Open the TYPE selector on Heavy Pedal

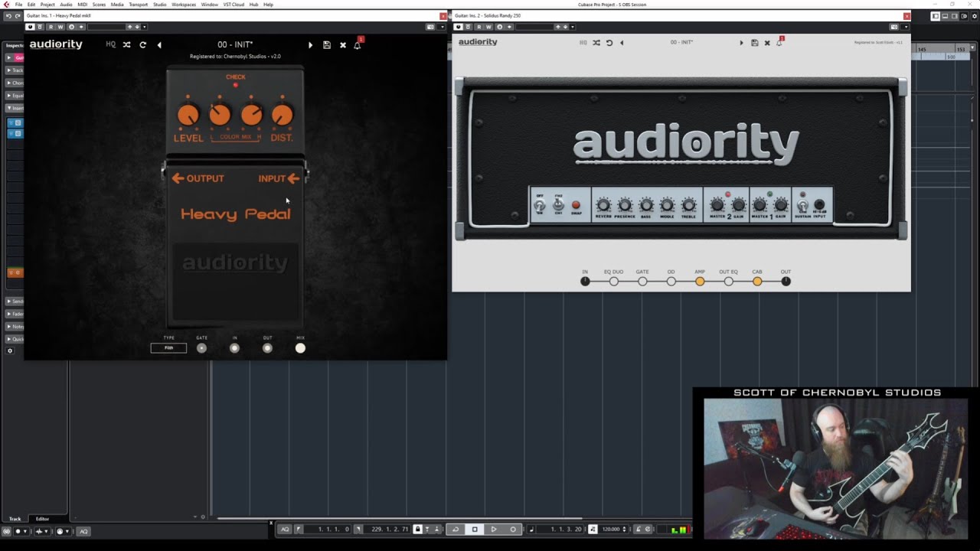[168, 348]
